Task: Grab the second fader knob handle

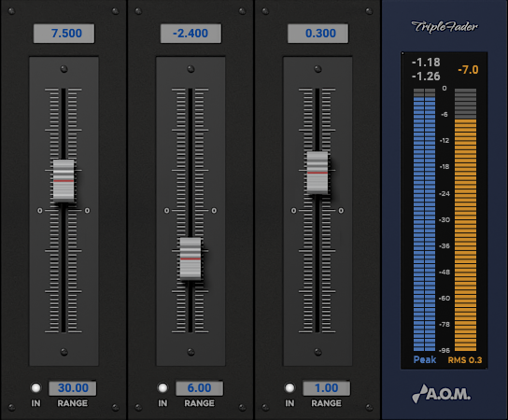Action: tap(190, 259)
